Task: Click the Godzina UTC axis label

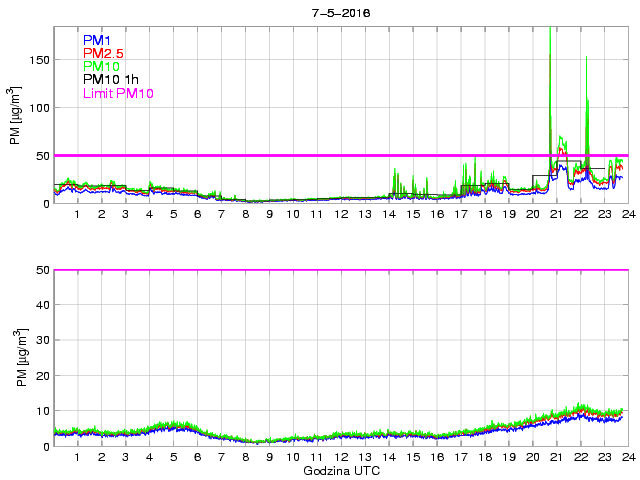Action: pyautogui.click(x=339, y=470)
